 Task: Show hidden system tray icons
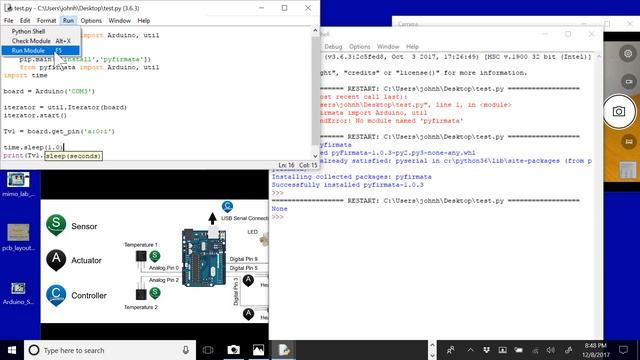pyautogui.click(x=470, y=350)
